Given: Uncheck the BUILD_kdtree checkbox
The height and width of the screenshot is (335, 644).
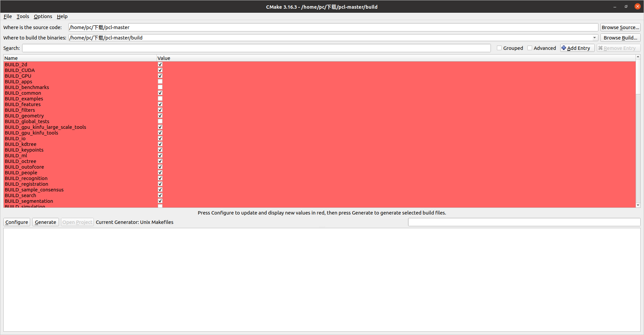Looking at the screenshot, I should pos(160,144).
